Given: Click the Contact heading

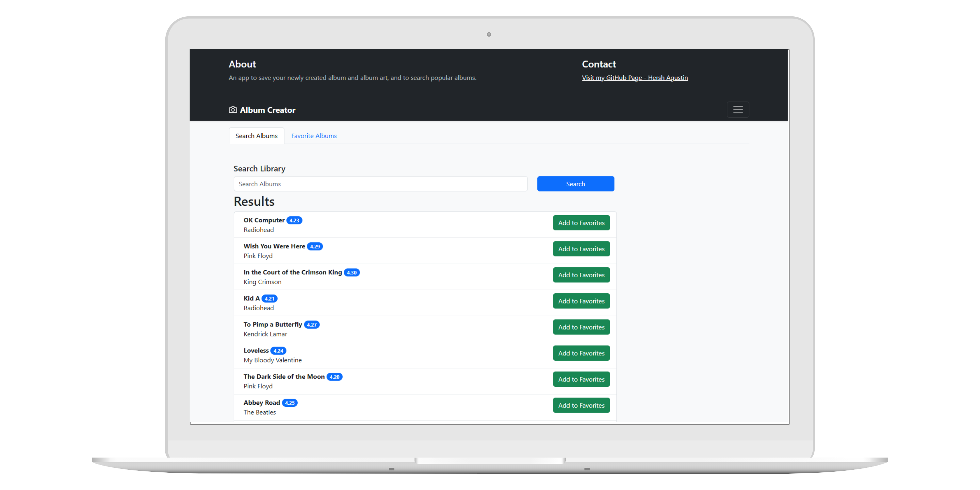Looking at the screenshot, I should click(x=599, y=64).
